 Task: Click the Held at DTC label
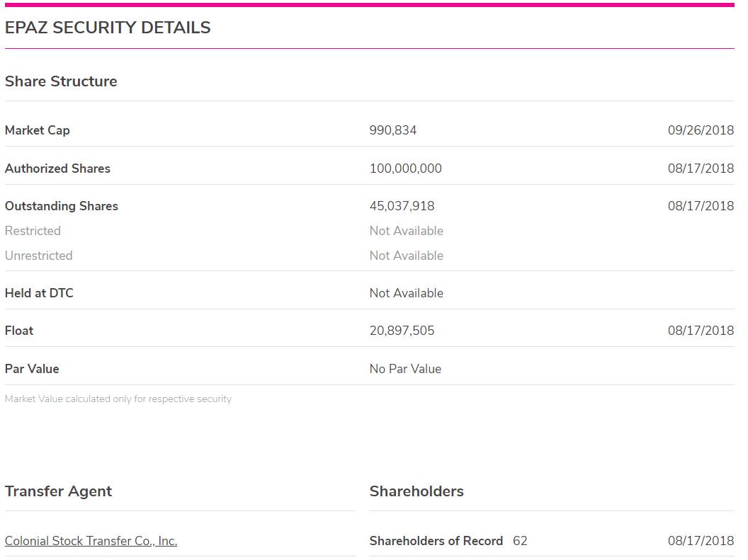click(x=39, y=292)
